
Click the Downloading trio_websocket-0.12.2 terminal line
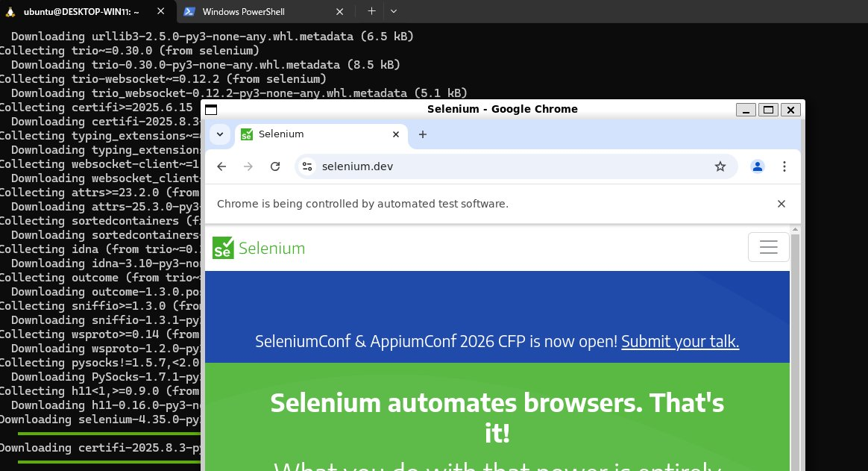[x=239, y=93]
